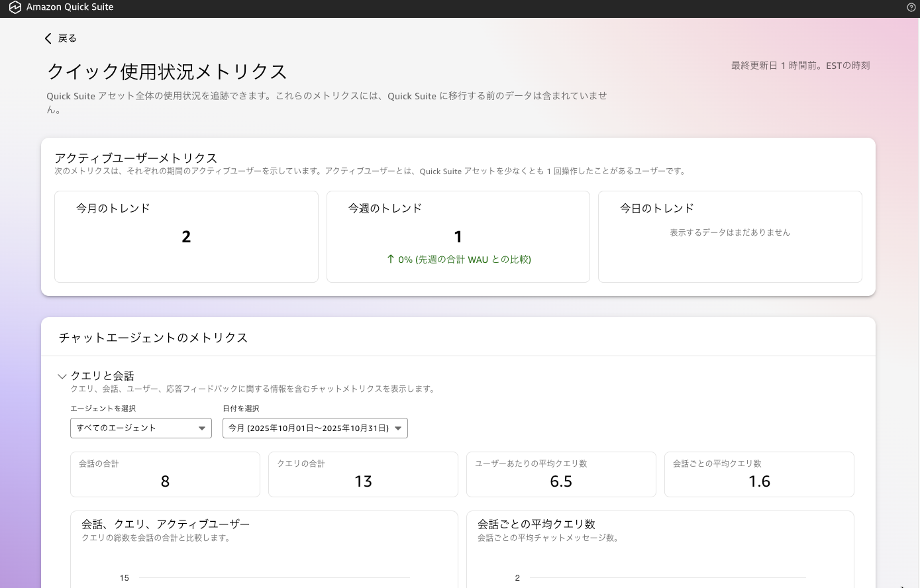Click the dropdown arrow on エージェントを選択 selector
The width and height of the screenshot is (920, 588).
pos(202,428)
